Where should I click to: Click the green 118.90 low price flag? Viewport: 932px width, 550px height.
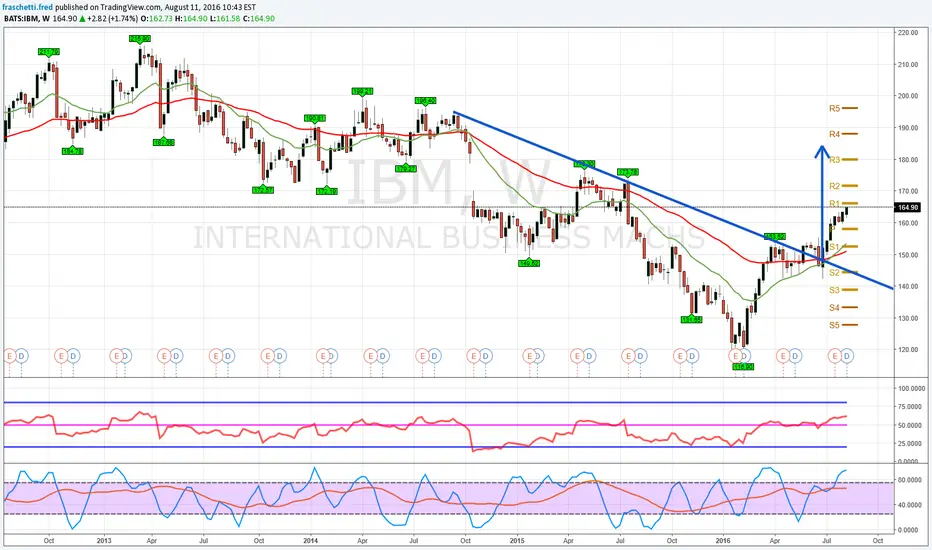point(743,367)
